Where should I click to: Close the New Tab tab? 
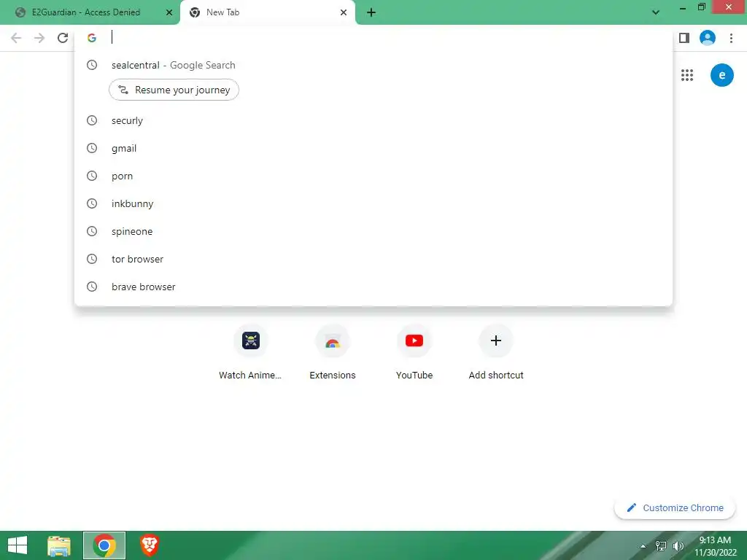pyautogui.click(x=344, y=12)
